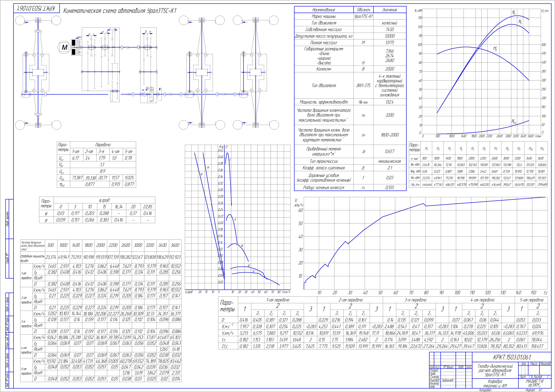The height and width of the screenshot is (392, 555).
Task: Select the 'Ne max' designation cell
Action: [363, 102]
